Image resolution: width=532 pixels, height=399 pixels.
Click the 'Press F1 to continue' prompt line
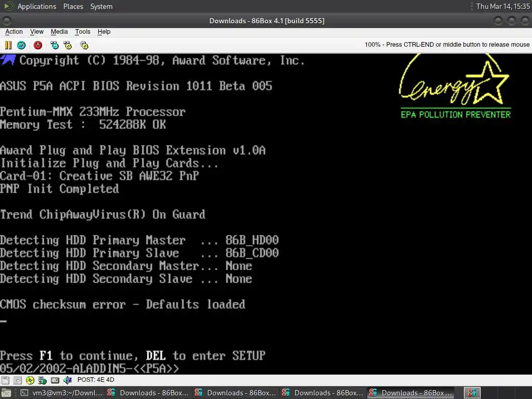point(132,355)
